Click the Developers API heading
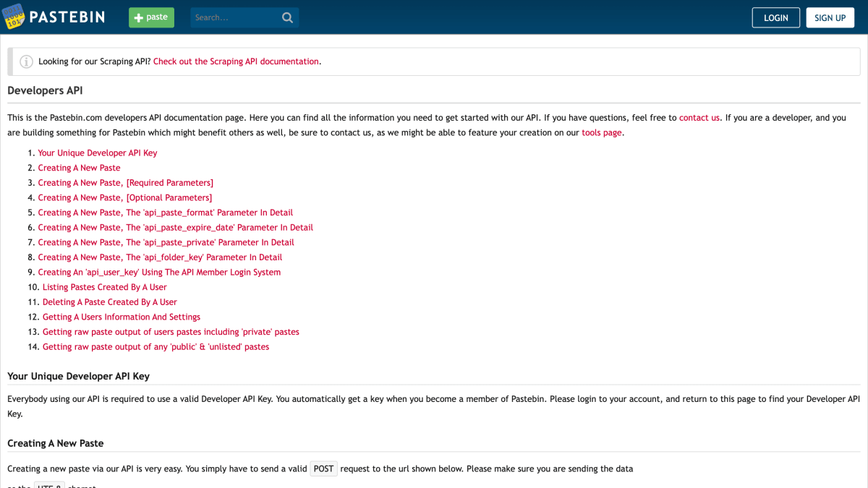The image size is (868, 488). click(x=45, y=90)
